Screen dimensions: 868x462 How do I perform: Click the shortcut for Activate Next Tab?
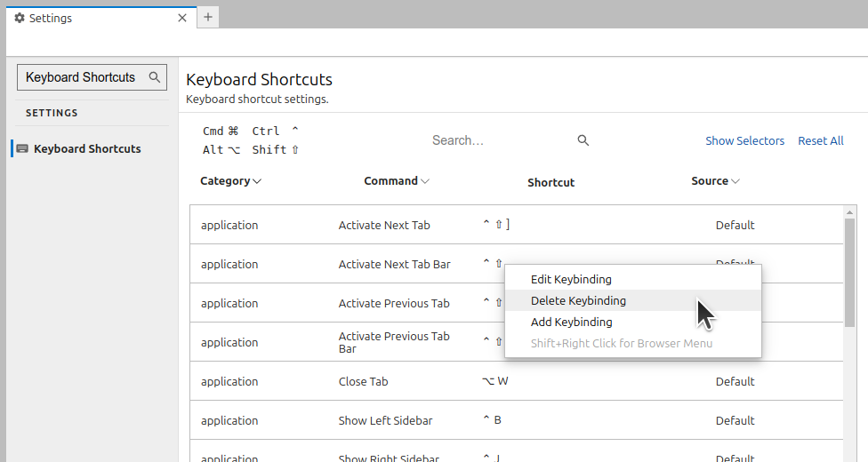click(x=496, y=224)
